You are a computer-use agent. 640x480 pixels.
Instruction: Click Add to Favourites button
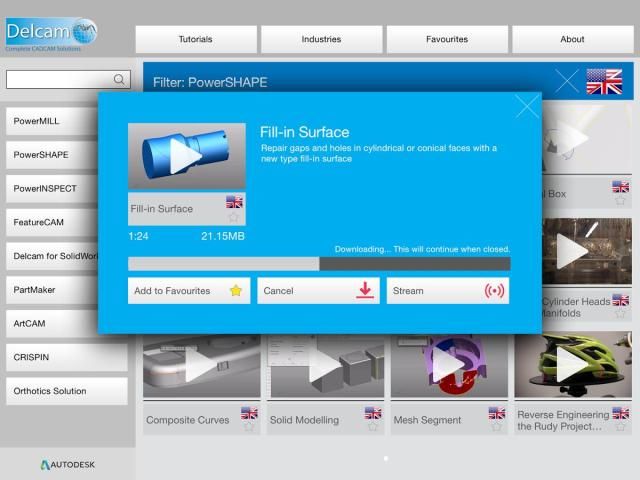click(188, 291)
